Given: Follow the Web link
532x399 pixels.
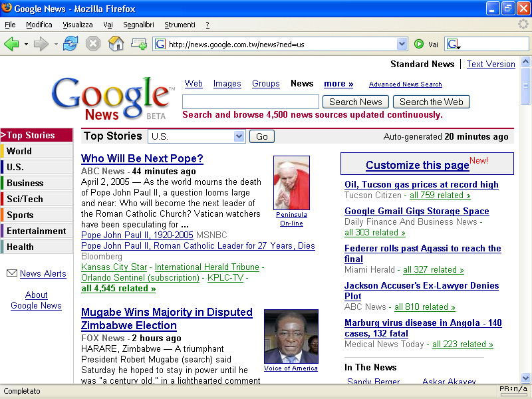Looking at the screenshot, I should 194,84.
